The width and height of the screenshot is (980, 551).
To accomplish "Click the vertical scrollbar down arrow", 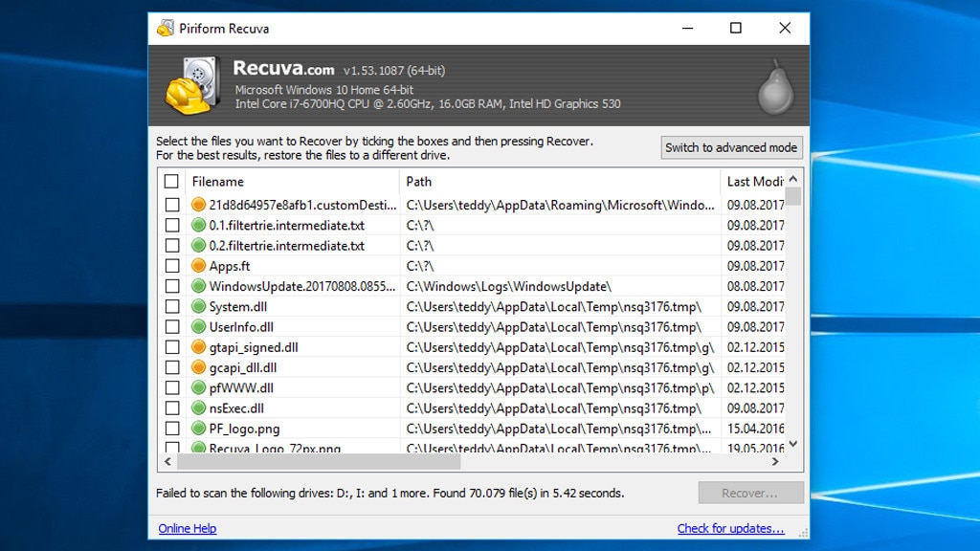I will (x=793, y=444).
